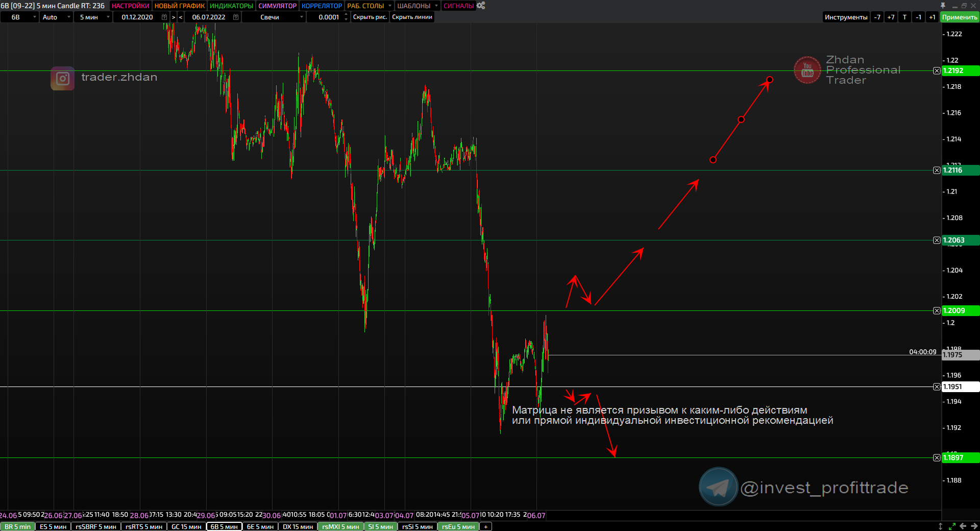
Task: Open the Свечи chart type dropdown
Action: click(274, 17)
